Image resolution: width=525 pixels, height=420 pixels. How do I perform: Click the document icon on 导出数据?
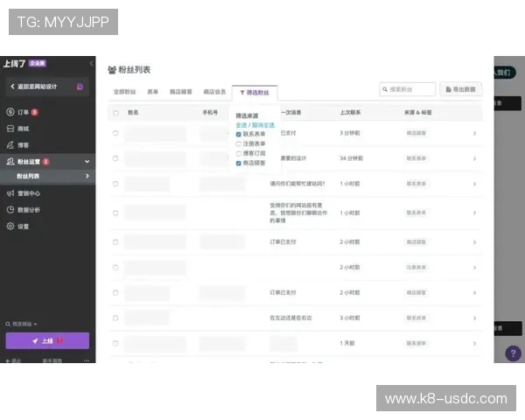[x=448, y=89]
